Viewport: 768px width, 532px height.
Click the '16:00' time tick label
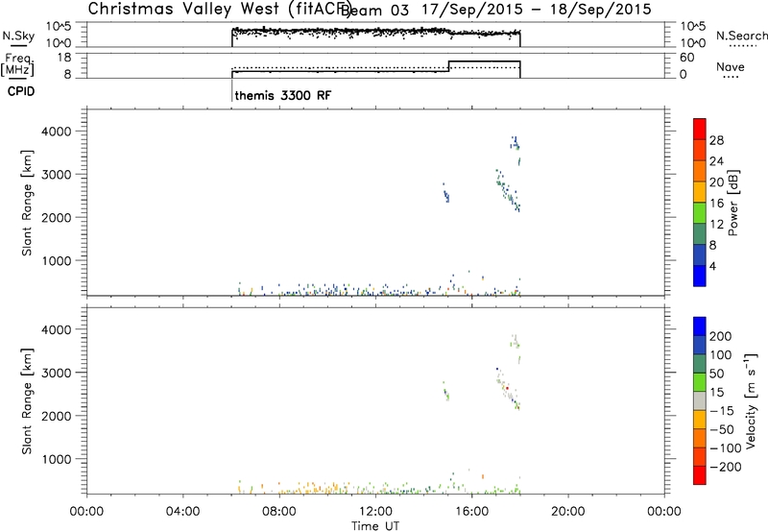point(471,512)
